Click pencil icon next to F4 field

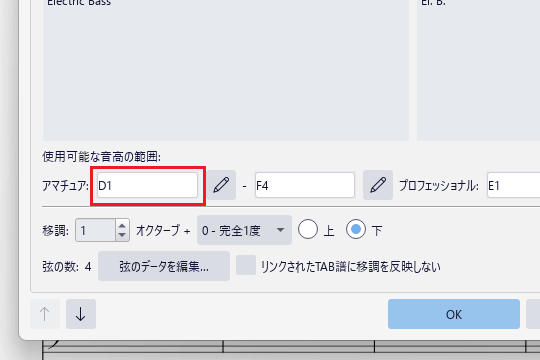378,185
